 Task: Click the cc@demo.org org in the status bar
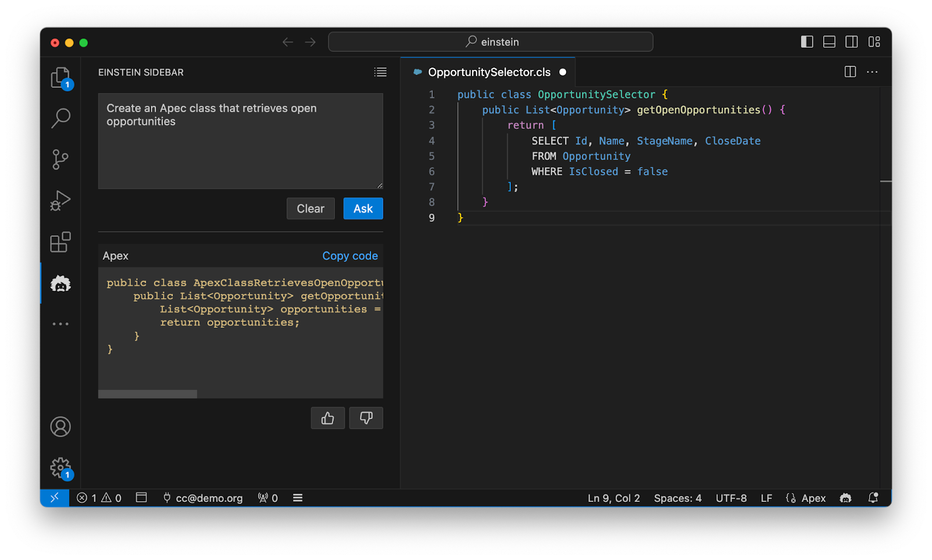point(203,498)
